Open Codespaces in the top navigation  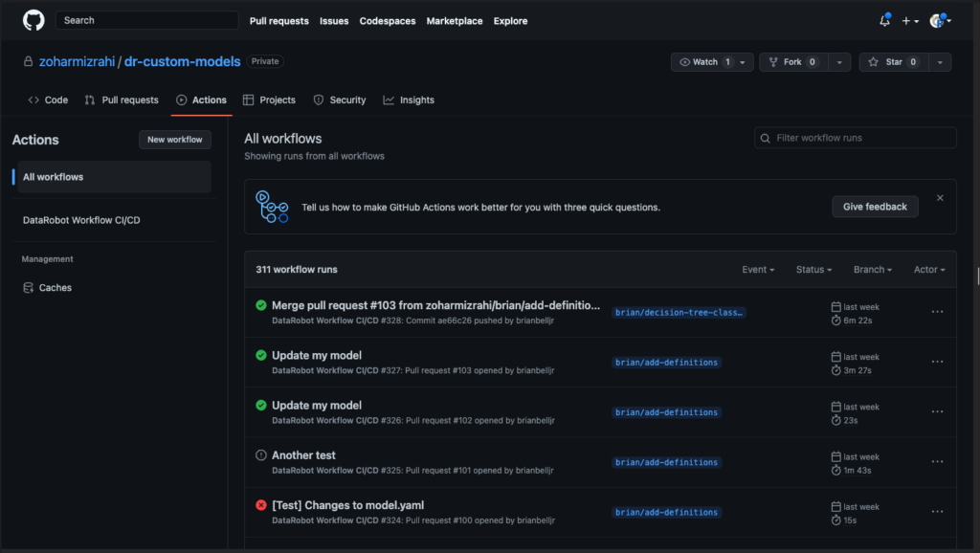tap(388, 21)
